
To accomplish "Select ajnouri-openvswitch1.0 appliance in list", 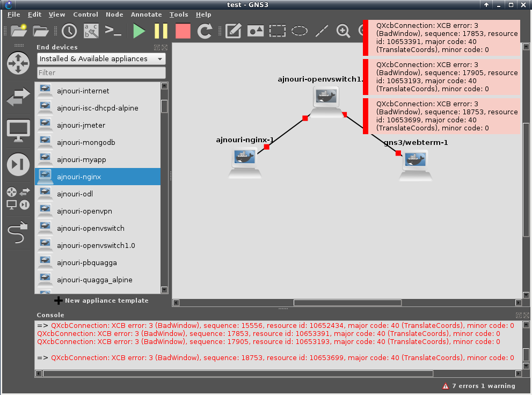I will pos(98,245).
